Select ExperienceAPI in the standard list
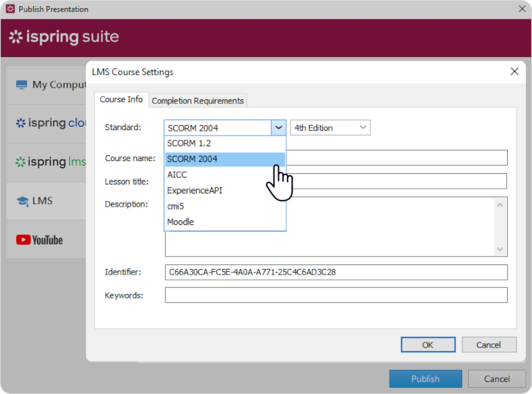The height and width of the screenshot is (394, 532). [224, 191]
